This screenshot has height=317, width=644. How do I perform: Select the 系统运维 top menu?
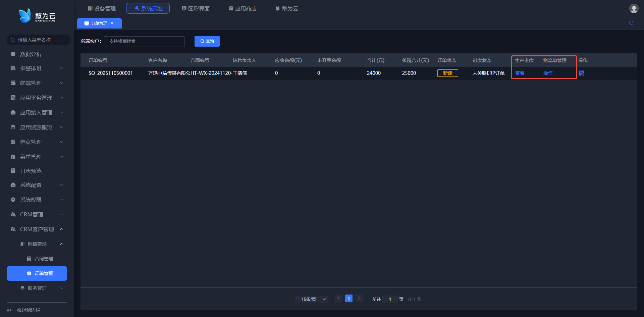(x=148, y=8)
